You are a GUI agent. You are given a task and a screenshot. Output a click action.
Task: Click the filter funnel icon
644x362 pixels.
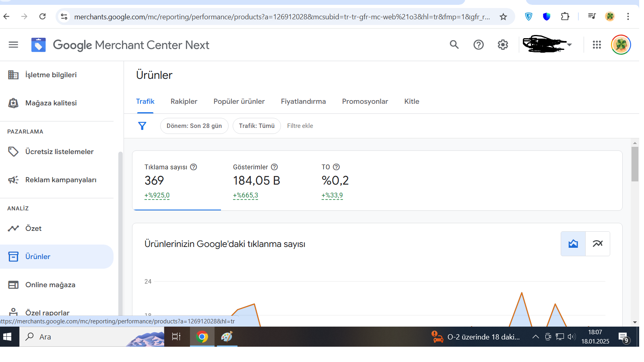pyautogui.click(x=142, y=126)
